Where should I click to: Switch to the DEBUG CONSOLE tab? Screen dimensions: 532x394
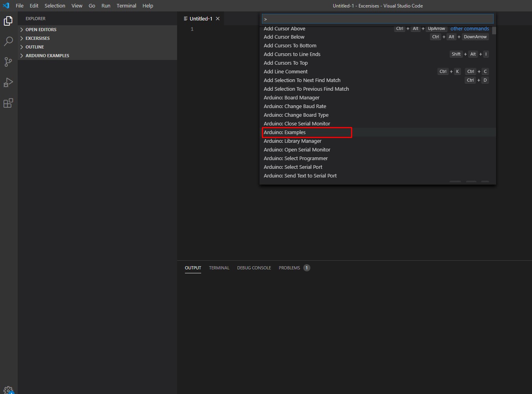point(254,268)
